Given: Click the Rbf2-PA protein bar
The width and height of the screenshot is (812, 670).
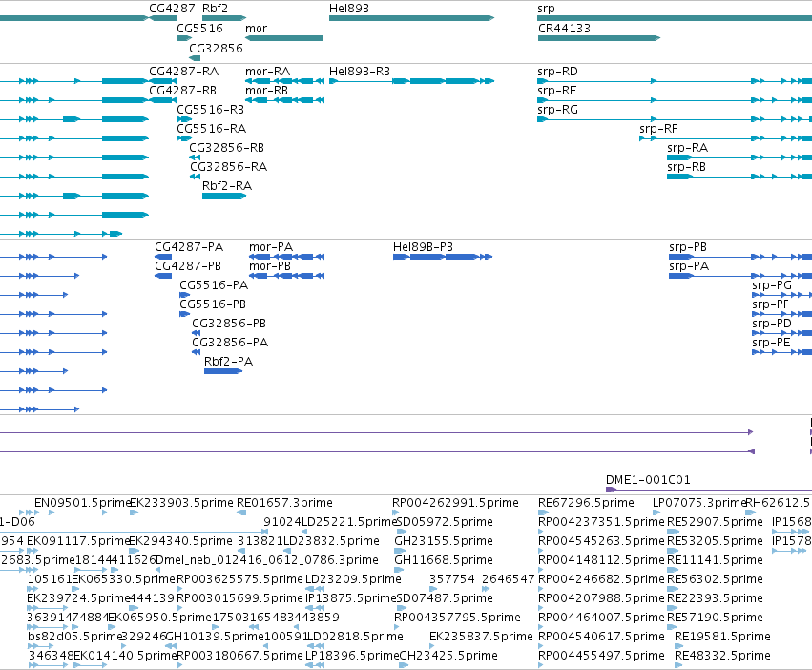Looking at the screenshot, I should coord(223,371).
